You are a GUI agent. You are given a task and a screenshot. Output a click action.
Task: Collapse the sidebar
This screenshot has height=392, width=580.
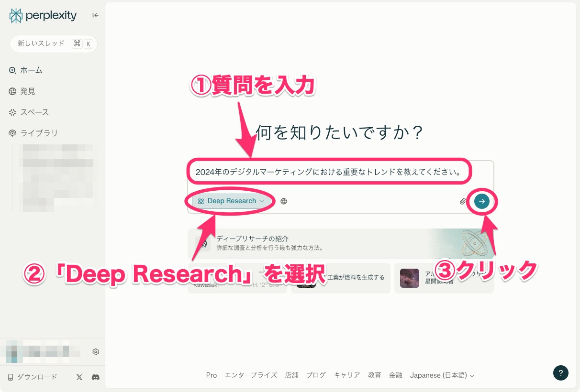click(x=95, y=15)
